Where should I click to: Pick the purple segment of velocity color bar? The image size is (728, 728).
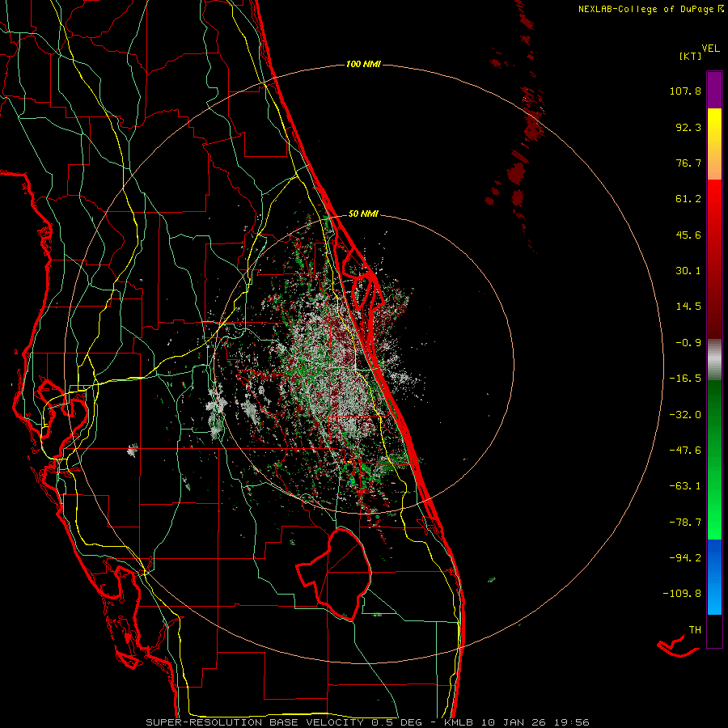pos(714,90)
